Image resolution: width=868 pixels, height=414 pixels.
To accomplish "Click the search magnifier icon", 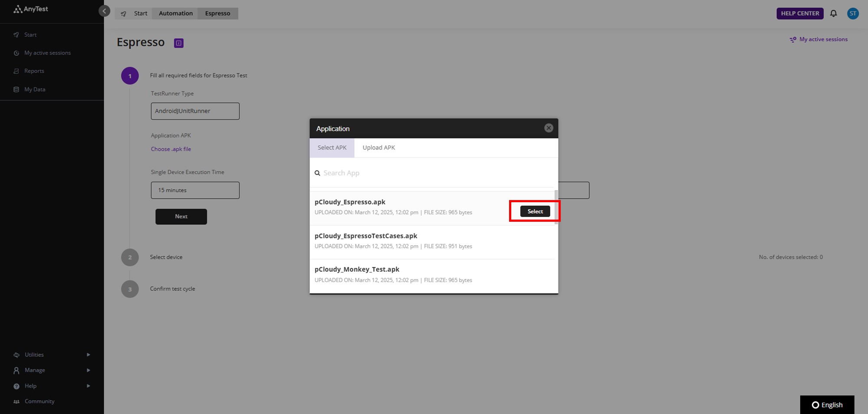I will [x=317, y=173].
